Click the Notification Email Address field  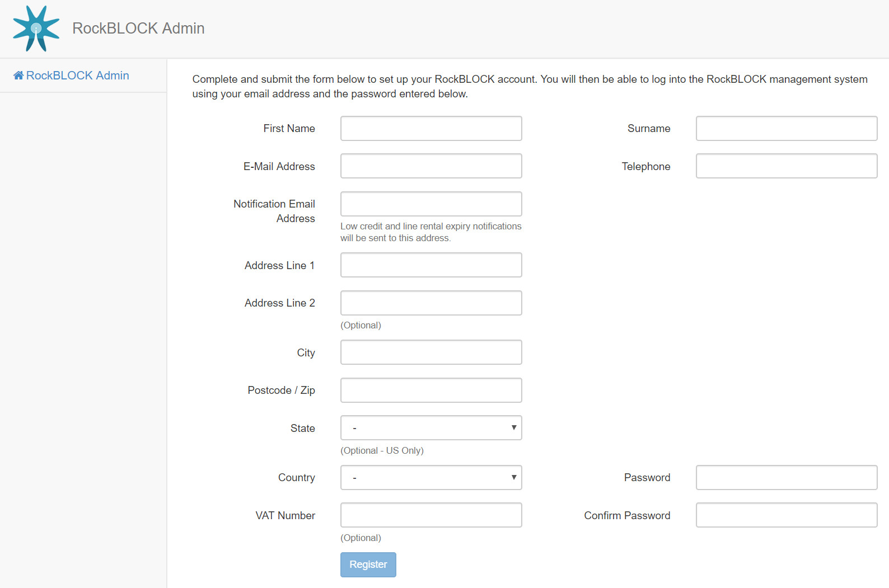point(431,204)
